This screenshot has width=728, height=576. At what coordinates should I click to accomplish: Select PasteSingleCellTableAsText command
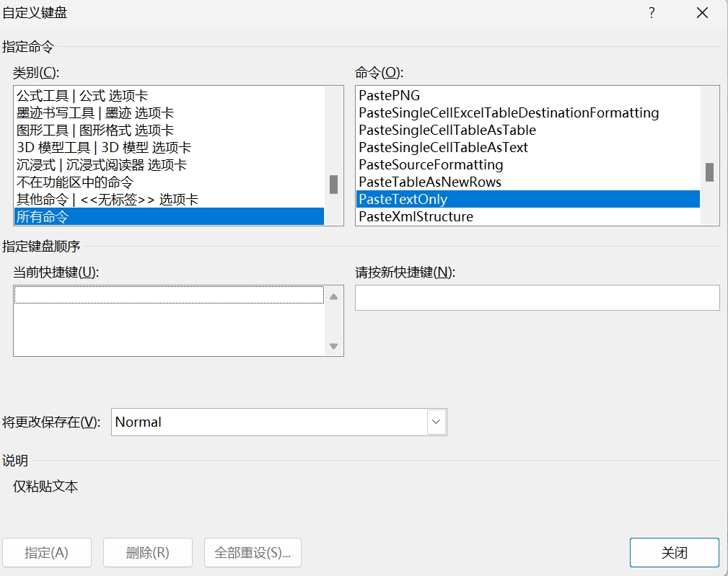(528, 148)
